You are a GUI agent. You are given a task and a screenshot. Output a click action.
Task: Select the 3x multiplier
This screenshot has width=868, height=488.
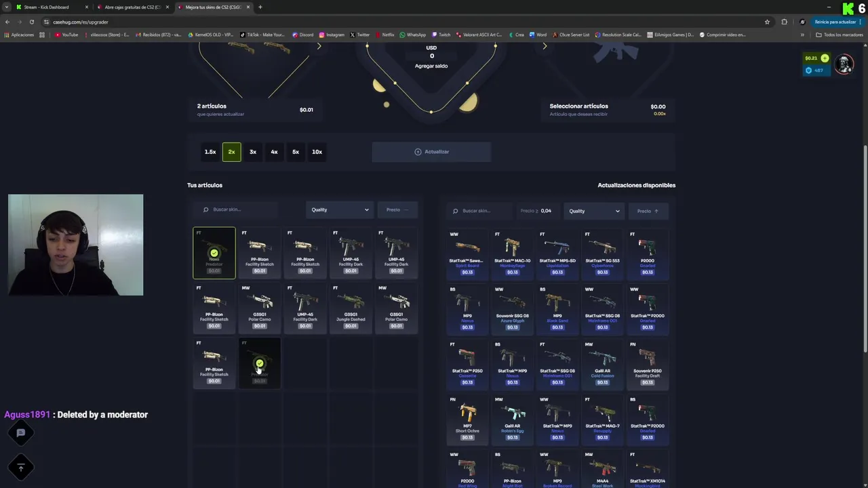(253, 152)
